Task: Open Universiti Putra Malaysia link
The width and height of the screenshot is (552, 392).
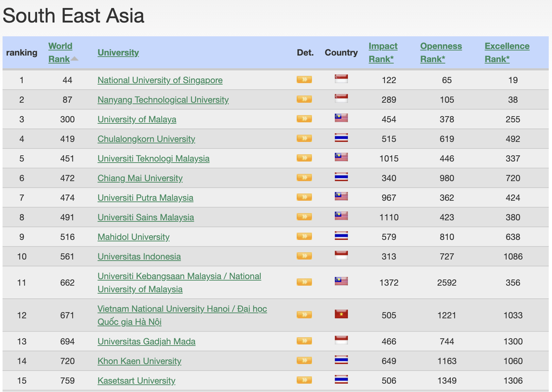Action: [146, 197]
